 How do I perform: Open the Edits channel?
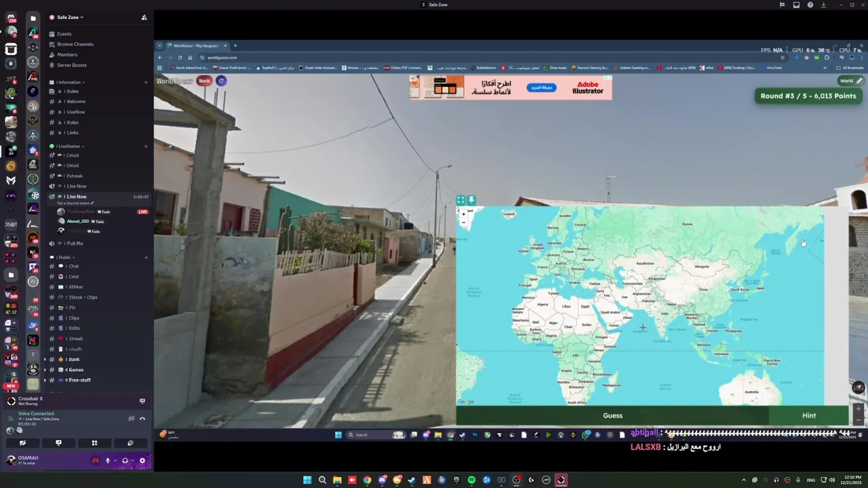pyautogui.click(x=73, y=328)
